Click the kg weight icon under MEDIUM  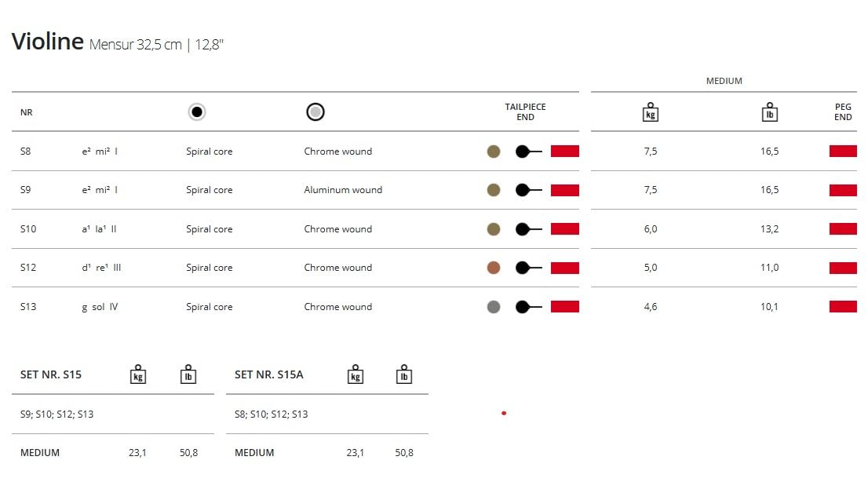coord(650,112)
